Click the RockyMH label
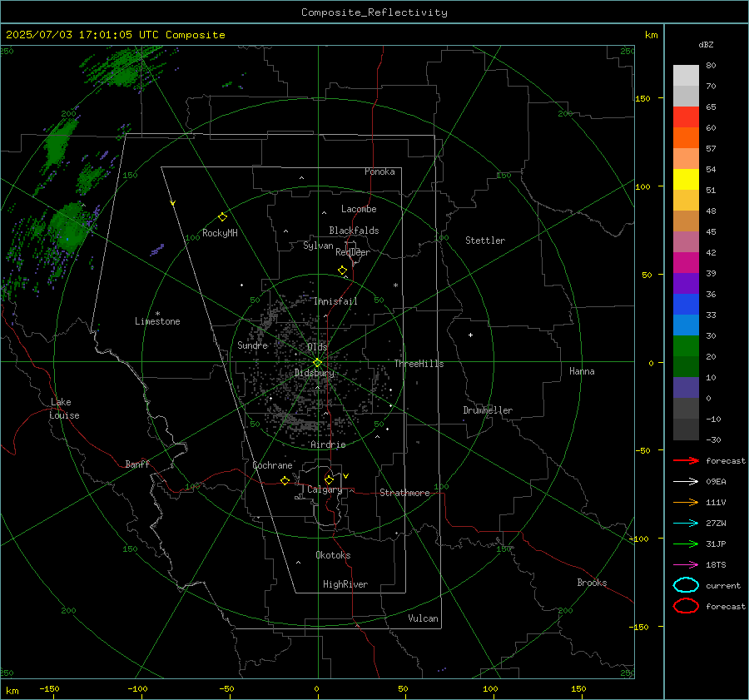The width and height of the screenshot is (749, 700). pyautogui.click(x=220, y=233)
